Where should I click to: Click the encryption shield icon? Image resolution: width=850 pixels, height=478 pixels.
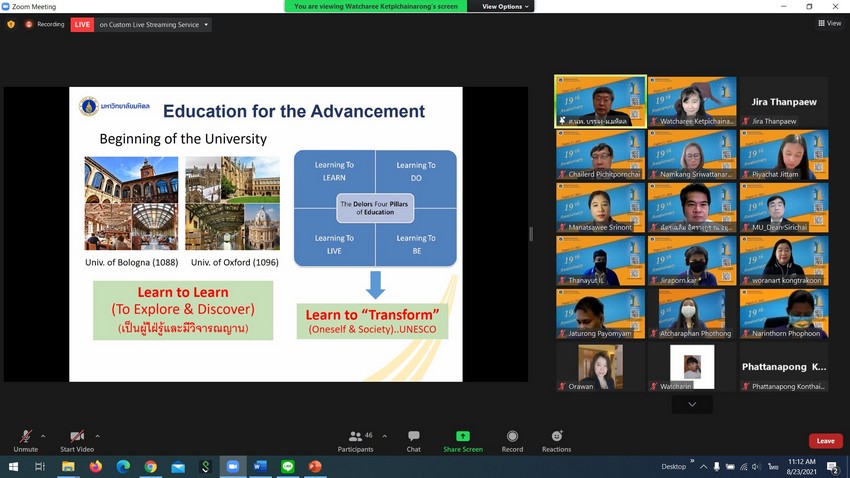click(x=11, y=24)
